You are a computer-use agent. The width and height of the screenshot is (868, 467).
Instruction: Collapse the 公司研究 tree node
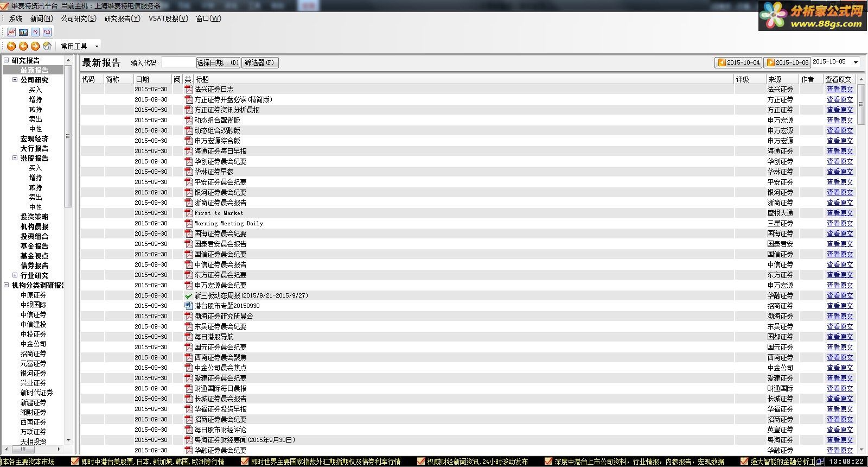coord(15,80)
